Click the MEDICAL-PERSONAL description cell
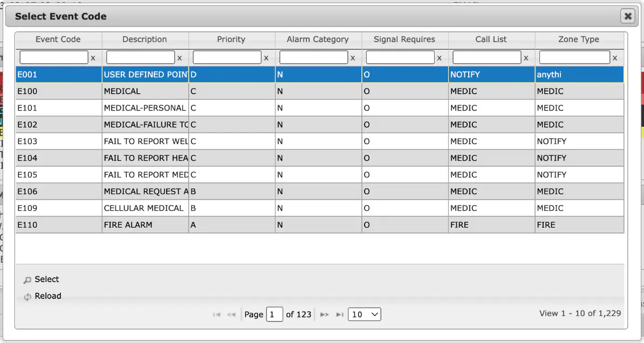644x343 pixels. (146, 108)
